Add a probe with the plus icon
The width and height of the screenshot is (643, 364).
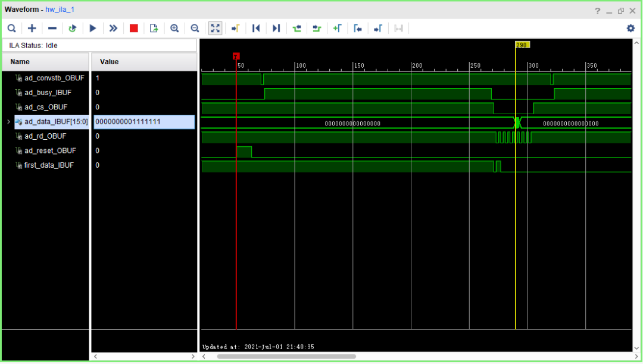pyautogui.click(x=32, y=29)
